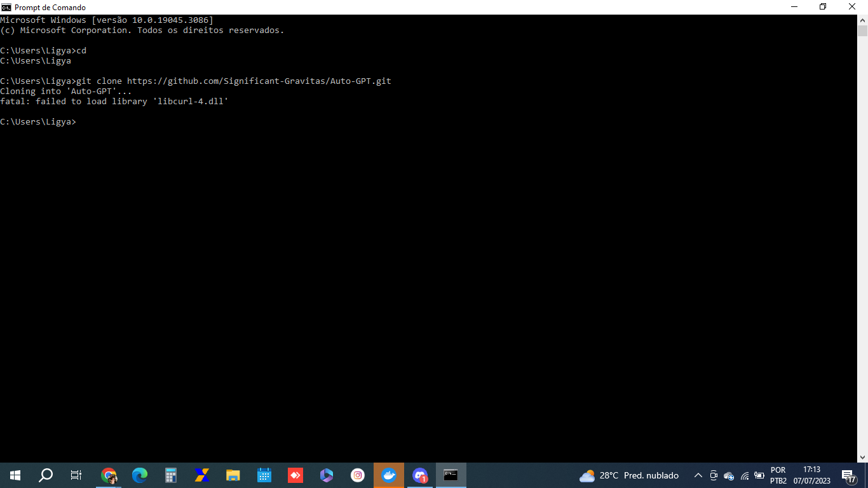This screenshot has width=868, height=488.
Task: Open Instagram from the taskbar
Action: (358, 475)
